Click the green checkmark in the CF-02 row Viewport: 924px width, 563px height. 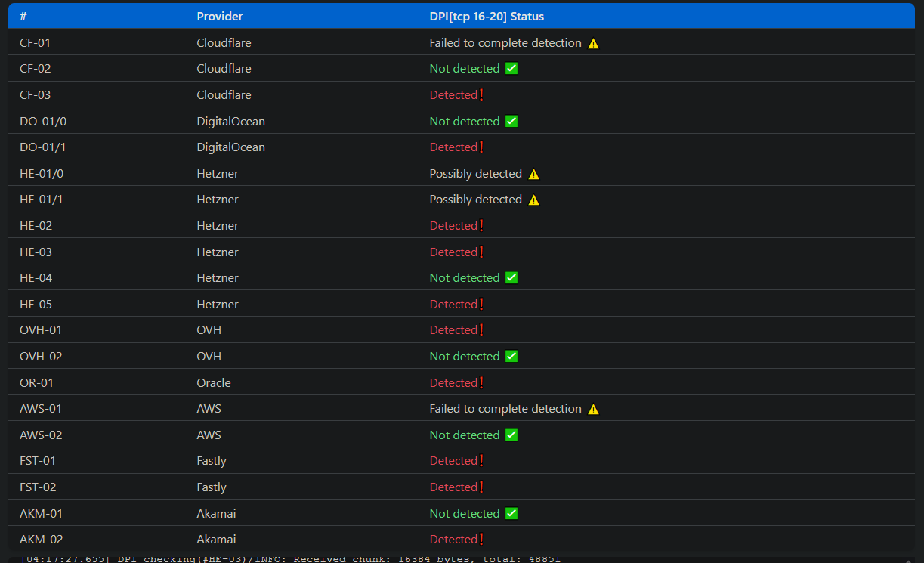click(511, 69)
